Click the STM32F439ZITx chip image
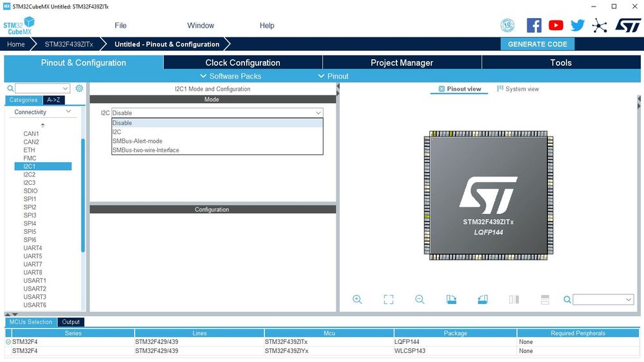The height and width of the screenshot is (362, 644). (489, 195)
